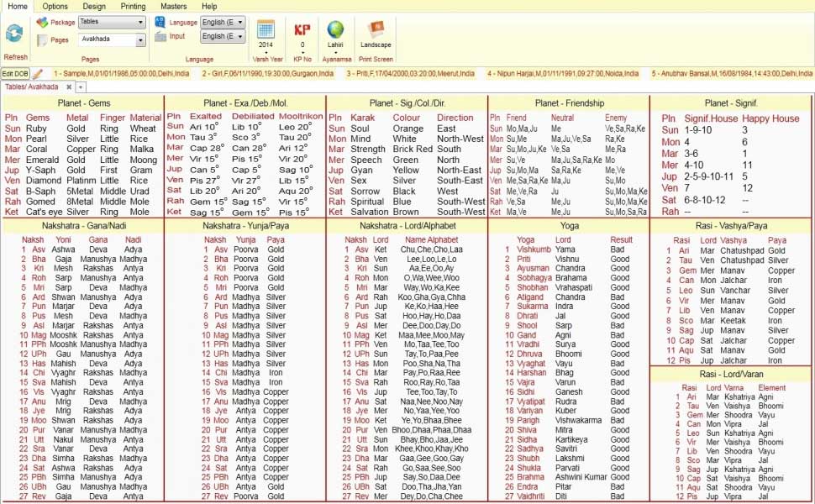
Task: Click the Nakshatra - Lord/Alphabet header
Action: click(x=407, y=225)
